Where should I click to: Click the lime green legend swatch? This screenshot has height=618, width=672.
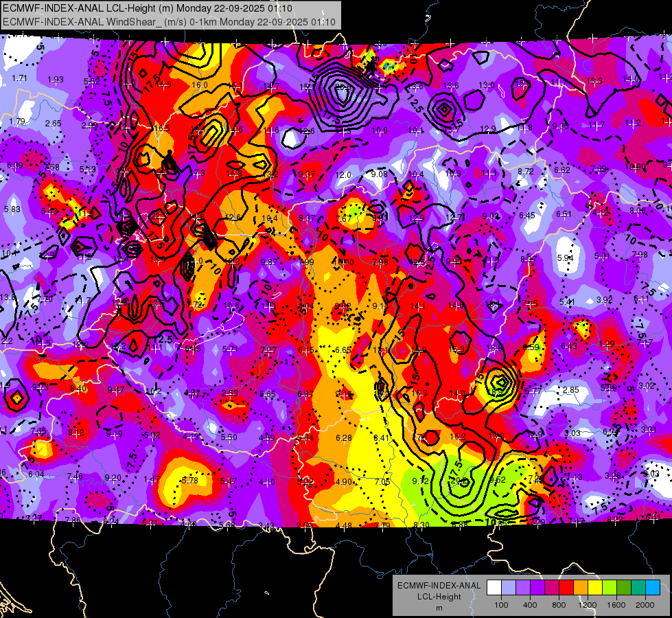click(610, 588)
